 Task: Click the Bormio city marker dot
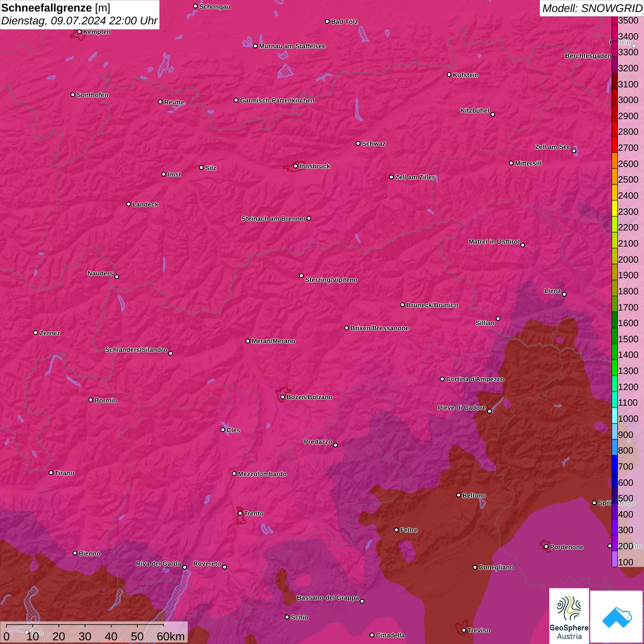[x=91, y=400]
